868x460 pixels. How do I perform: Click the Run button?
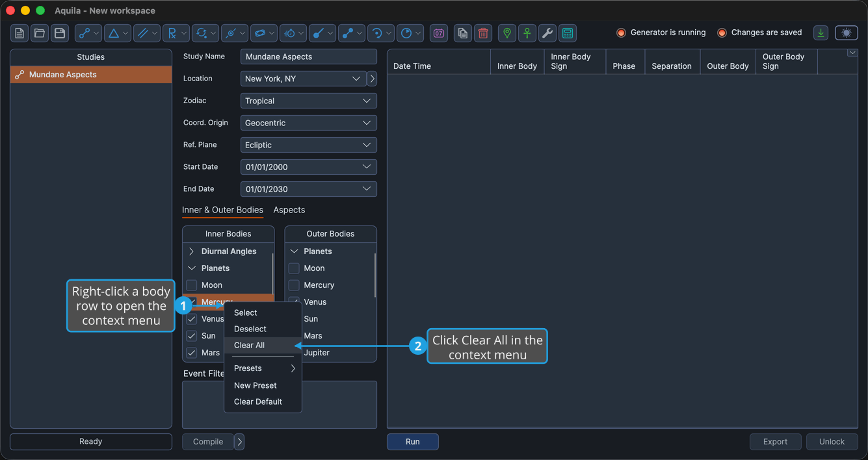413,442
